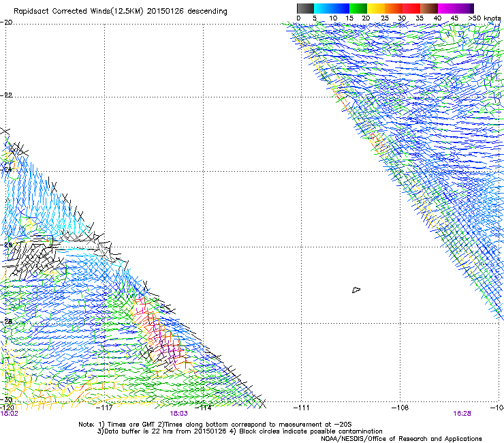Click the small island outline on map

356,290
